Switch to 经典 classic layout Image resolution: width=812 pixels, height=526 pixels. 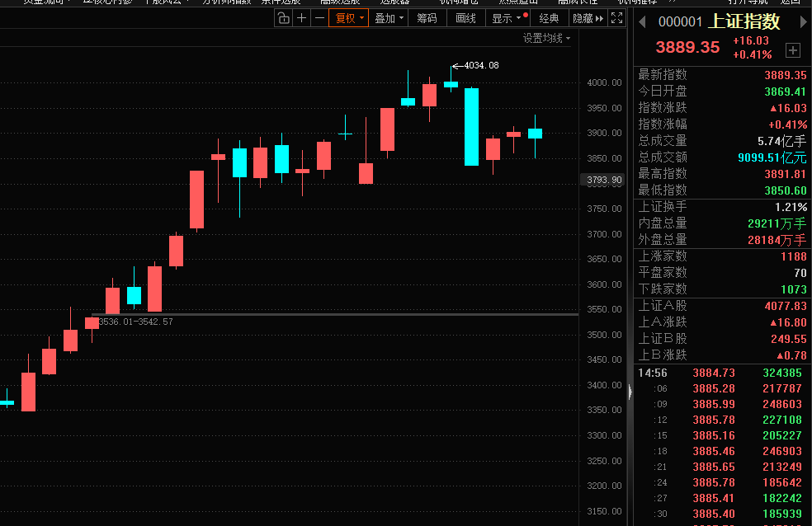point(549,18)
